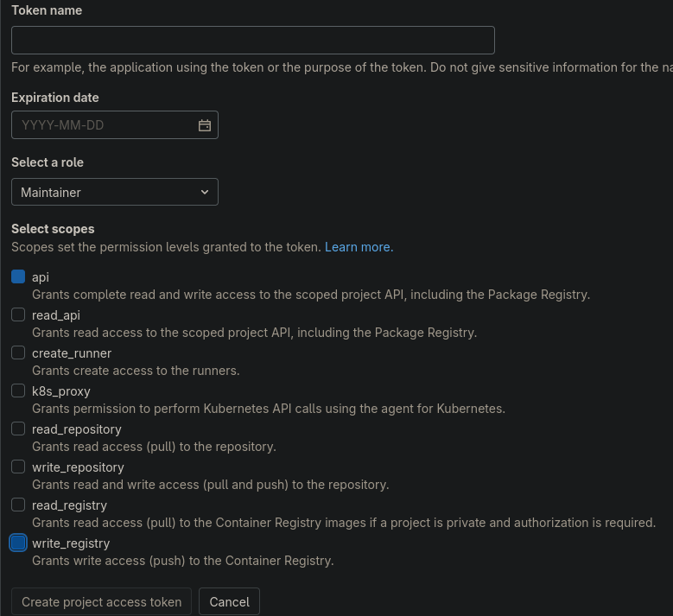The height and width of the screenshot is (616, 673).
Task: Click the k8s_proxy label text
Action: (x=61, y=391)
